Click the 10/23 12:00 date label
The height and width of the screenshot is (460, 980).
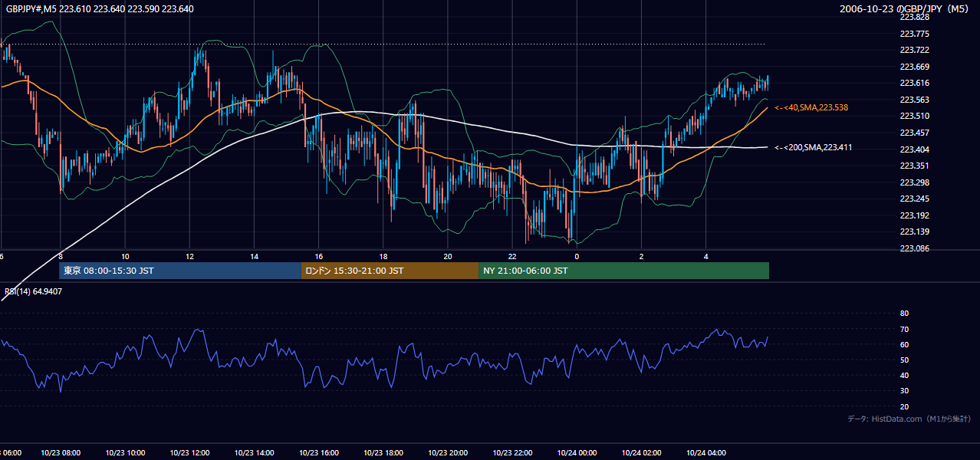tap(189, 452)
